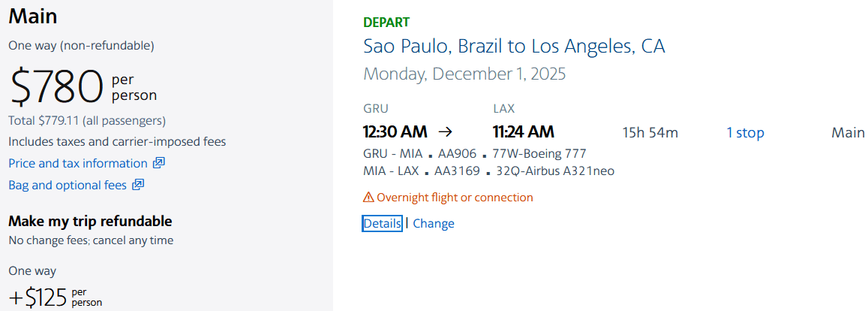Click the GRU airport code label
Viewport: 868px width, 311px height.
click(x=376, y=109)
